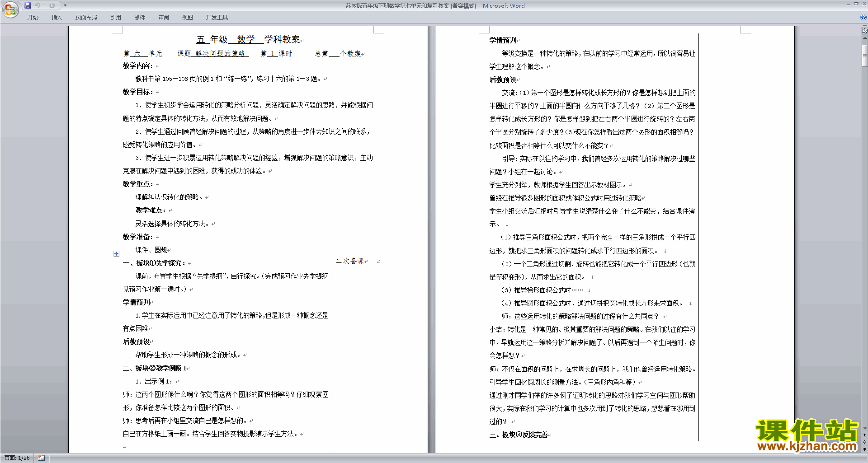Toggle the ruler icon above scrollbar
The width and height of the screenshot is (868, 463).
click(864, 31)
